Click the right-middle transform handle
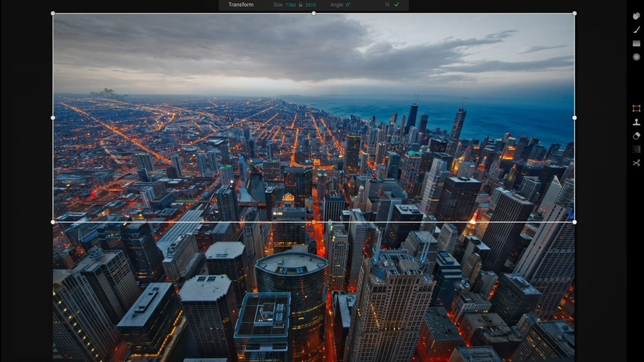Viewport: 644px width, 362px height. point(574,118)
